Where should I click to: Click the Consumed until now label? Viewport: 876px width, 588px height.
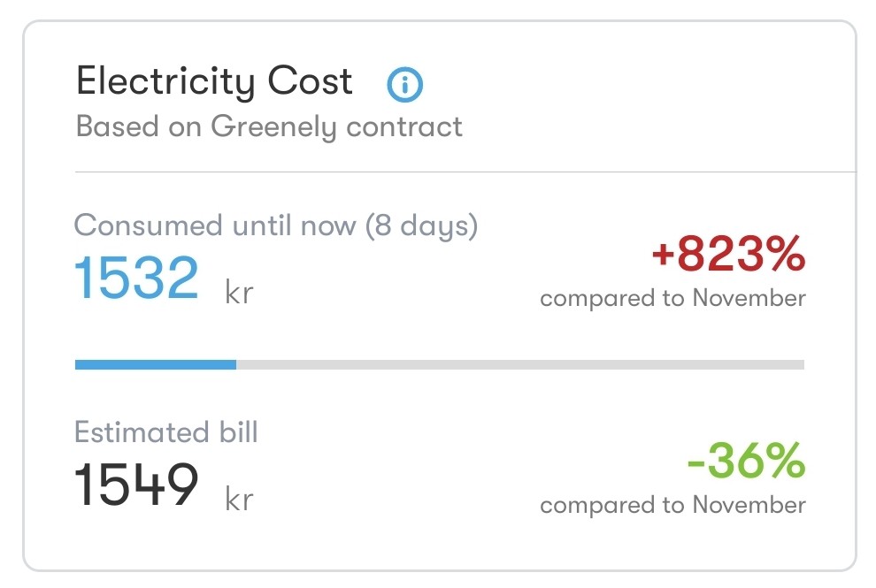click(218, 225)
